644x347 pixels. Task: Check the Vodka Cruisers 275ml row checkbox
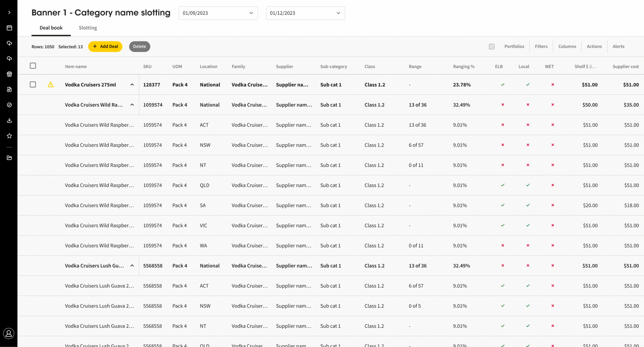click(x=33, y=84)
